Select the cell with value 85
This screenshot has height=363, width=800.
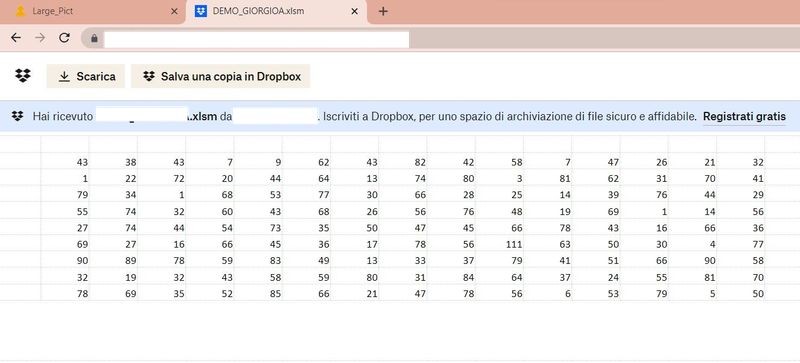coord(258,294)
